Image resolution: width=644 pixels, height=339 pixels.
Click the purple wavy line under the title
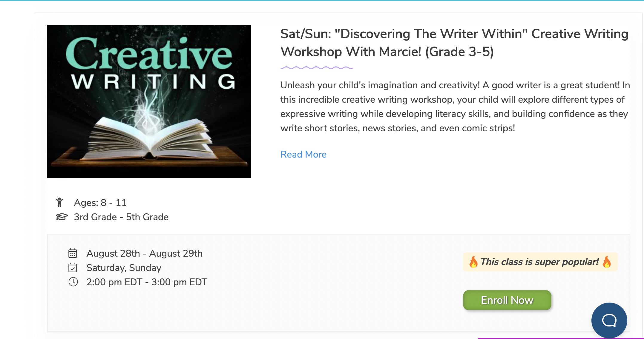click(317, 68)
